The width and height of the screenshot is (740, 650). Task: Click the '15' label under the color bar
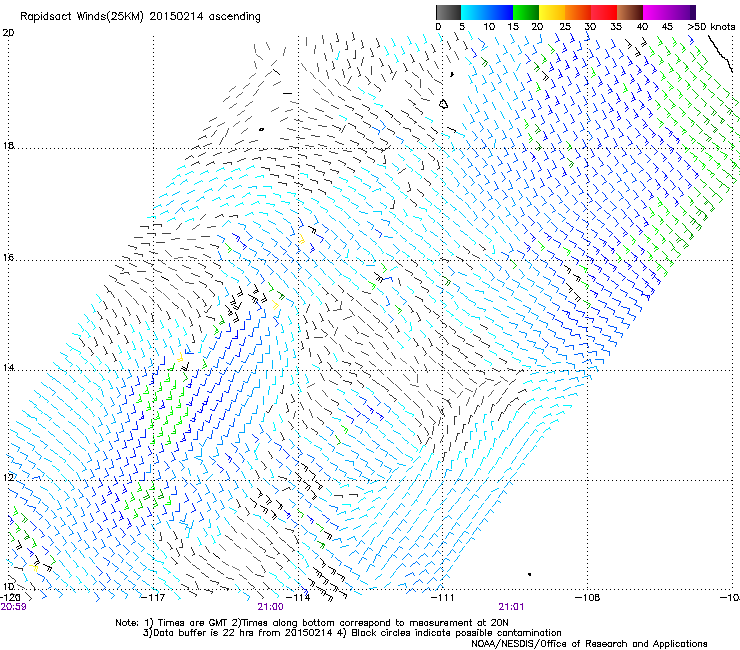click(513, 27)
